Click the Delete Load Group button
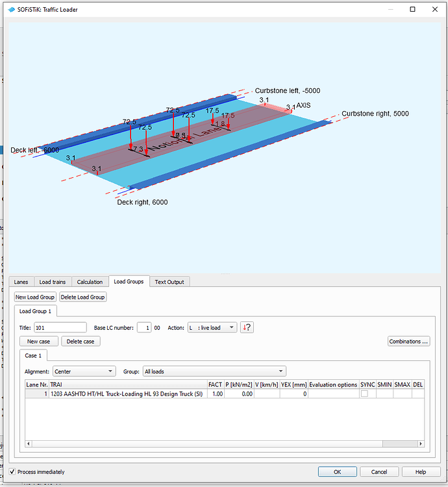This screenshot has width=448, height=487. pyautogui.click(x=82, y=297)
